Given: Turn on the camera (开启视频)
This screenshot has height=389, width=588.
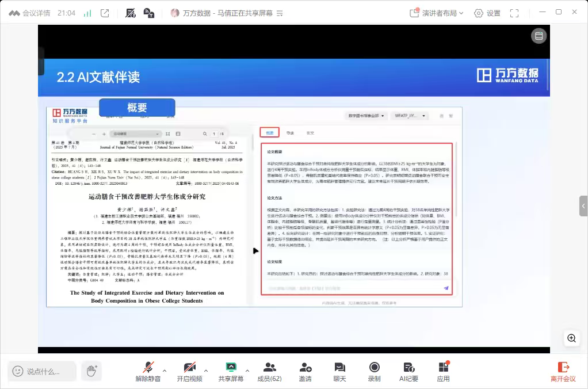Looking at the screenshot, I should 189,371.
